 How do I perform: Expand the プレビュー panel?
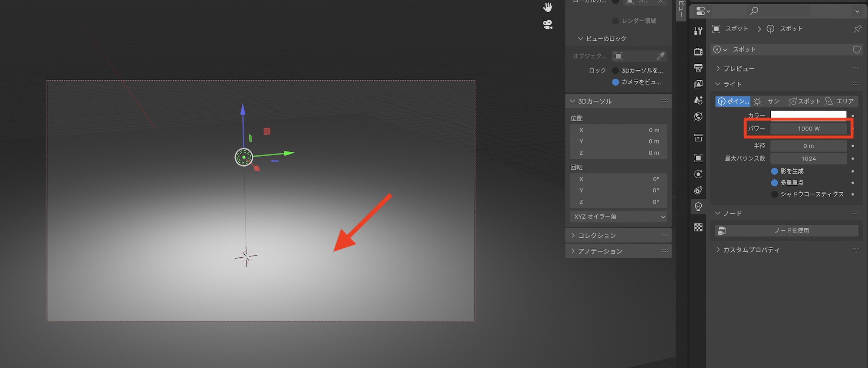pos(739,69)
